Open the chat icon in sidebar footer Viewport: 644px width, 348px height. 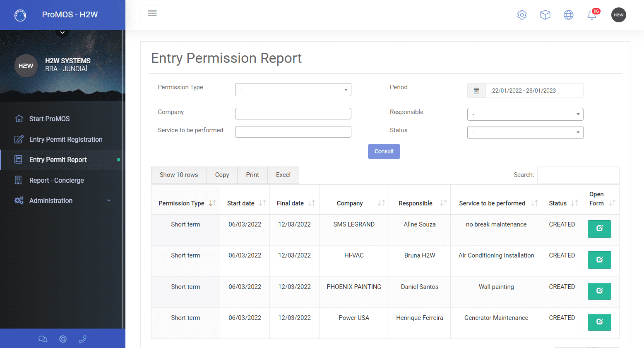tap(43, 339)
